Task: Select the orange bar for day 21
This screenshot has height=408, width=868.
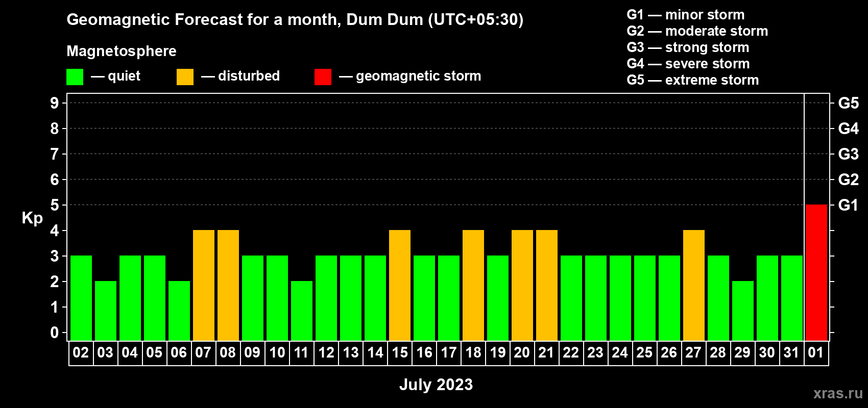Action: tap(547, 285)
